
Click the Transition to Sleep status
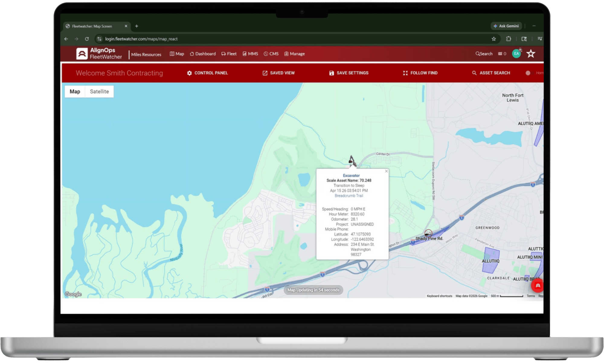[x=349, y=186]
